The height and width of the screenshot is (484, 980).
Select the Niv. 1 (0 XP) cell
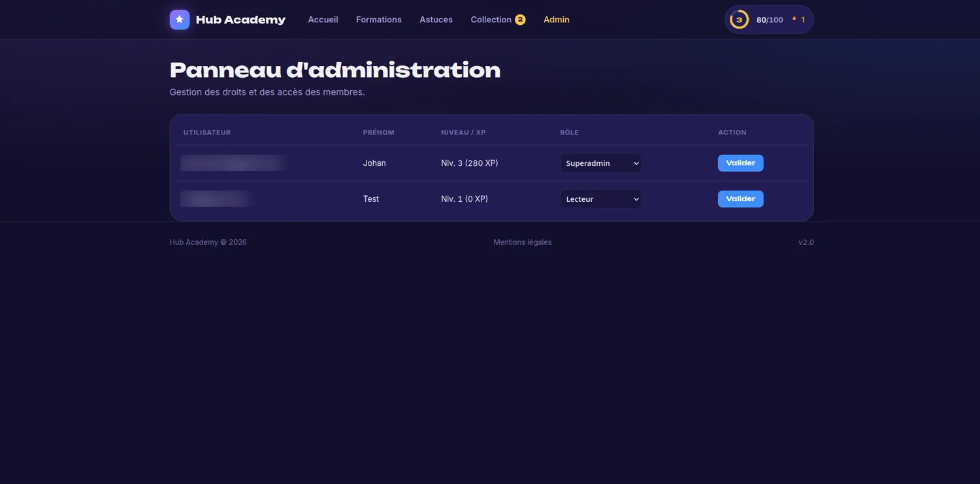tap(465, 199)
